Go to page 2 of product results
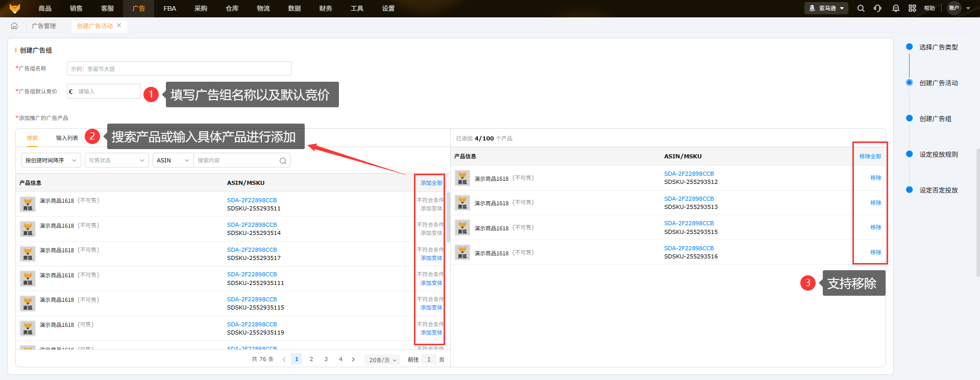This screenshot has width=980, height=380. click(x=311, y=359)
